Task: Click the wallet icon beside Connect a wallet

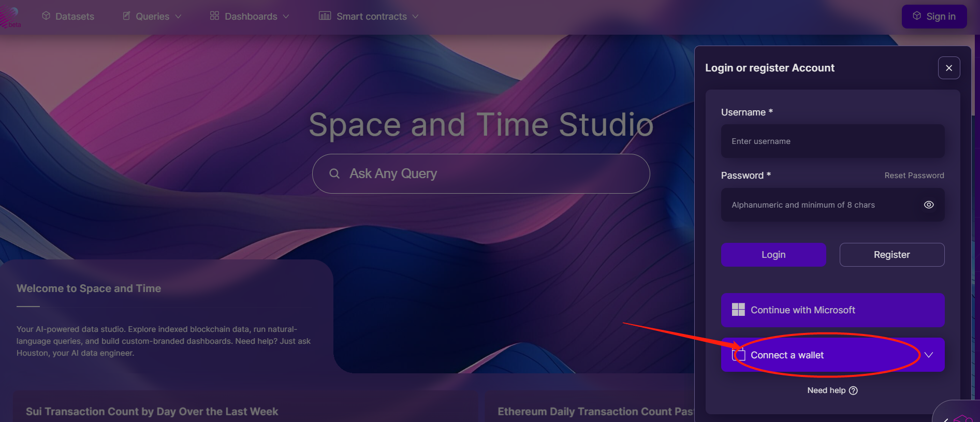Action: pos(739,355)
